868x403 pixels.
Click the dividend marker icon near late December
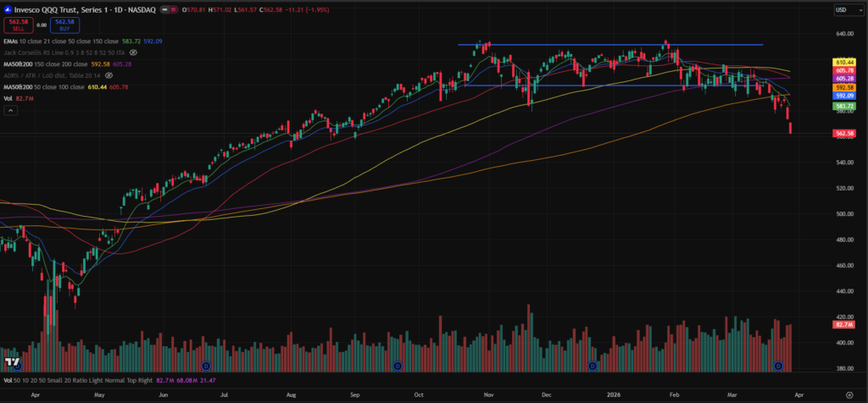(x=593, y=366)
